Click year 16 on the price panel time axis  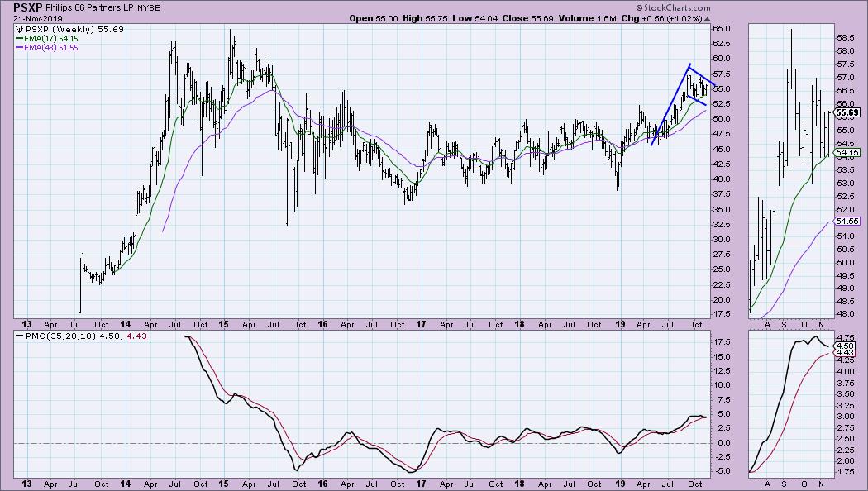322,324
